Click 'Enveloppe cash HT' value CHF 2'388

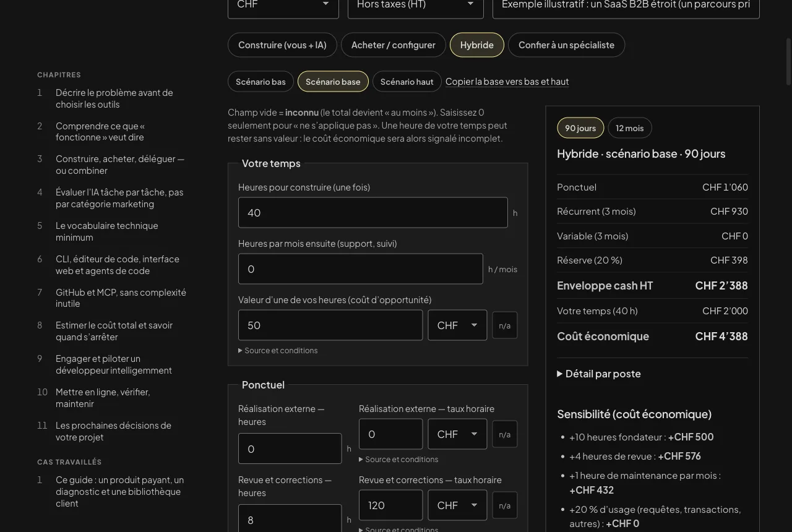(x=721, y=285)
